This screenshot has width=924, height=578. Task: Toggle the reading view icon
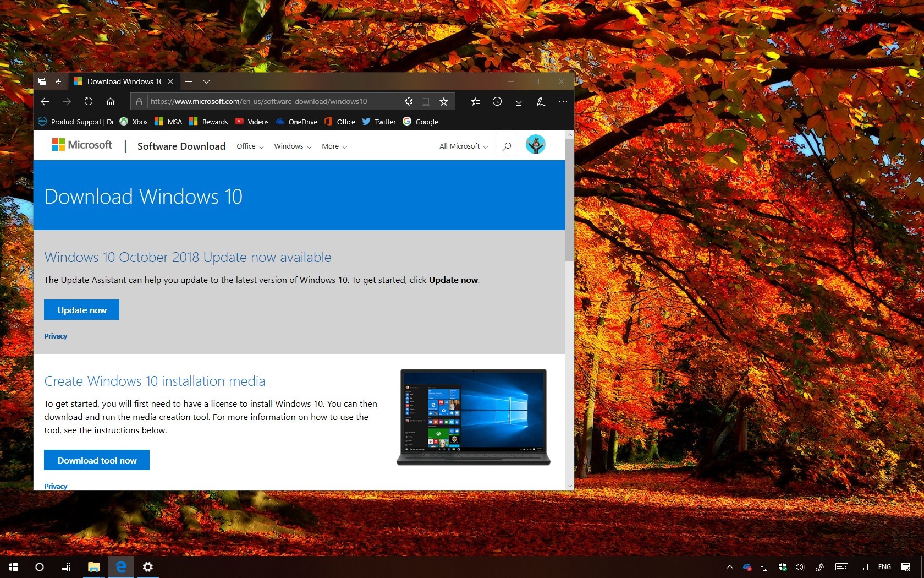pyautogui.click(x=426, y=101)
